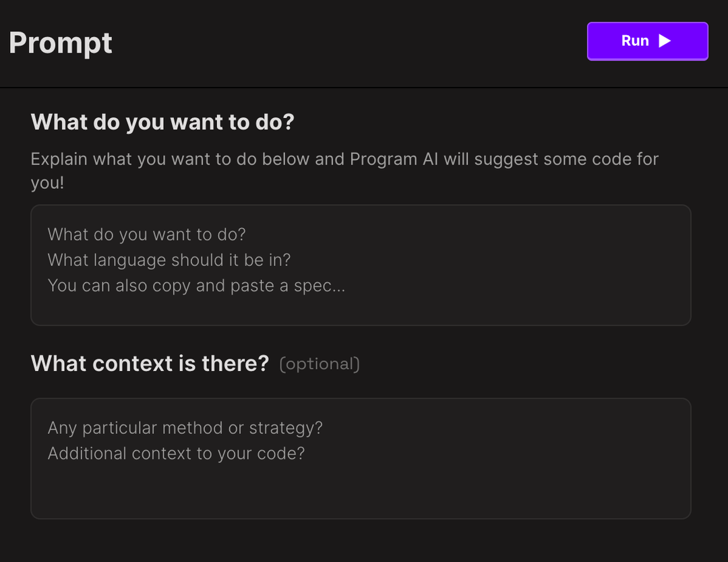Image resolution: width=728 pixels, height=562 pixels.
Task: Click the placeholder 'You can also copy and paste a spec'
Action: tap(195, 285)
